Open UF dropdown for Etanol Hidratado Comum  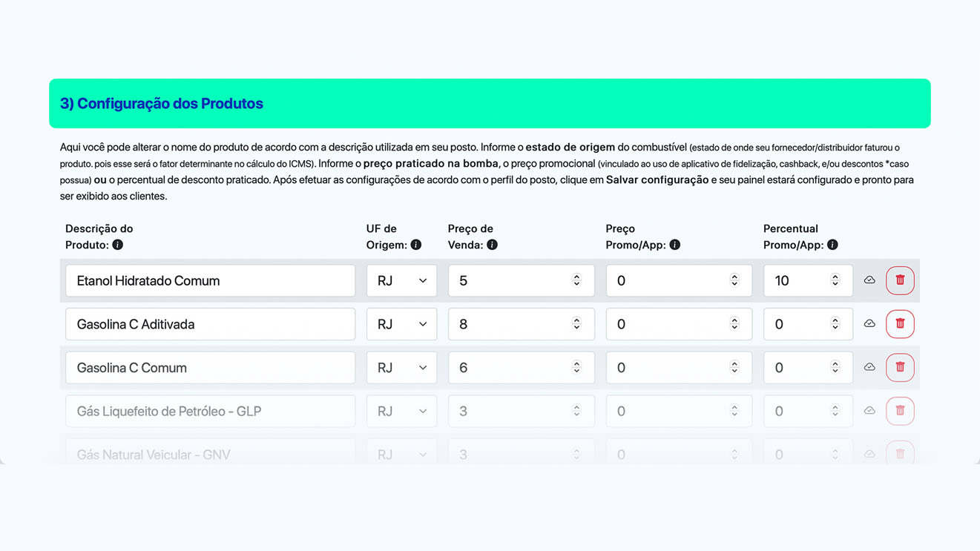coord(401,280)
